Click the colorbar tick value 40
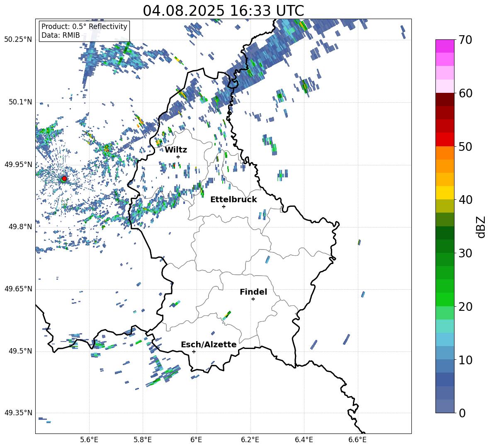This screenshot has height=448, width=491. 465,200
